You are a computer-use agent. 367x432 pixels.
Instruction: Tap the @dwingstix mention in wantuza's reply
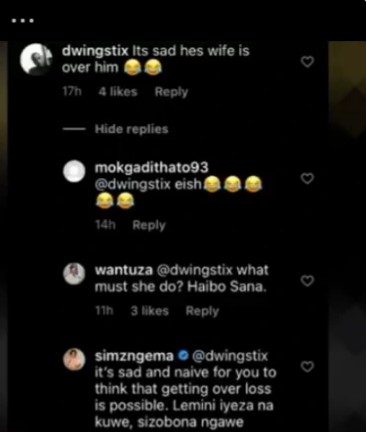[194, 270]
